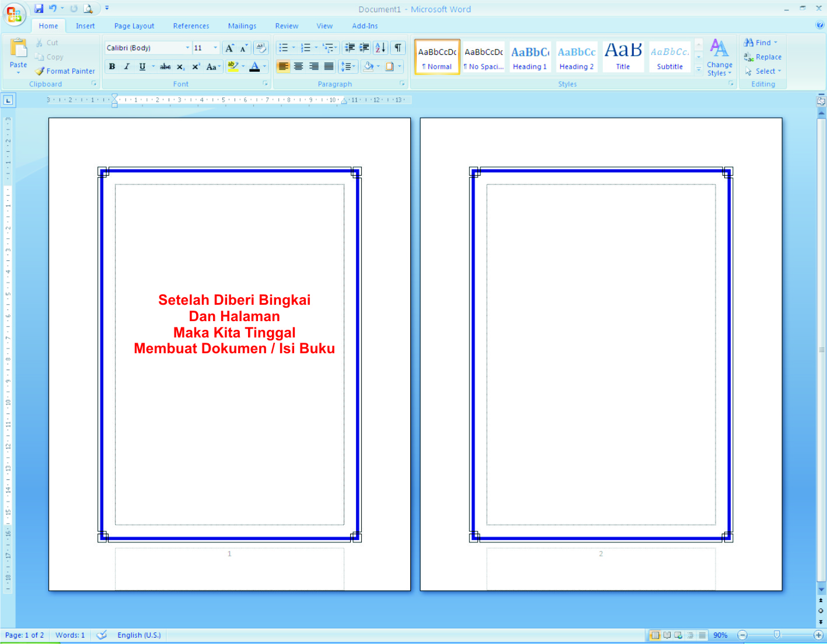This screenshot has width=827, height=644.
Task: Paste from the clipboard
Action: tap(18, 55)
